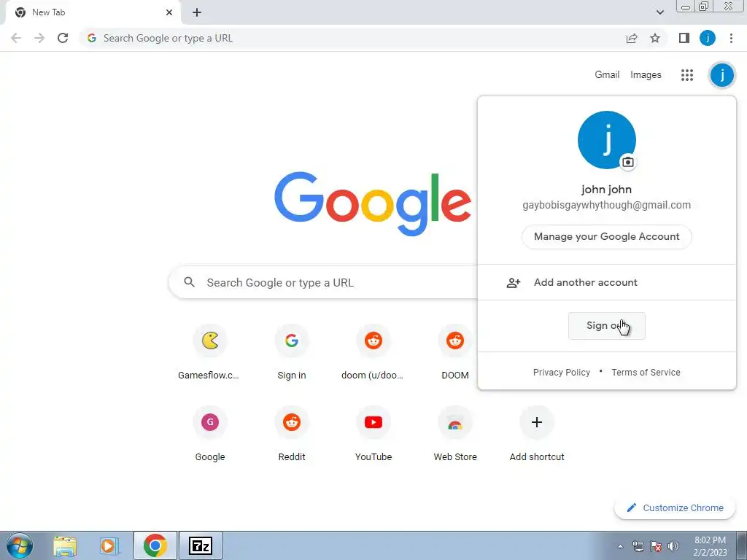This screenshot has height=560, width=747.
Task: Click the Action Center flag icon
Action: (x=656, y=546)
